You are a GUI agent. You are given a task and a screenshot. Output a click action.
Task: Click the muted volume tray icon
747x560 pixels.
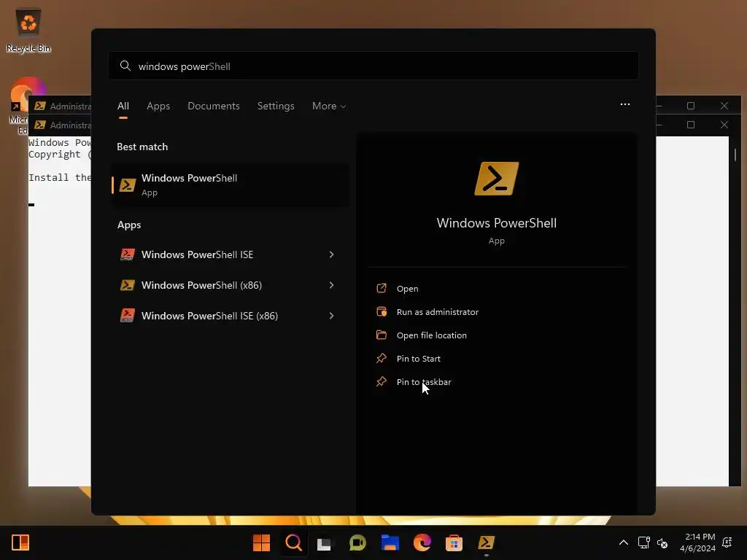(x=662, y=542)
